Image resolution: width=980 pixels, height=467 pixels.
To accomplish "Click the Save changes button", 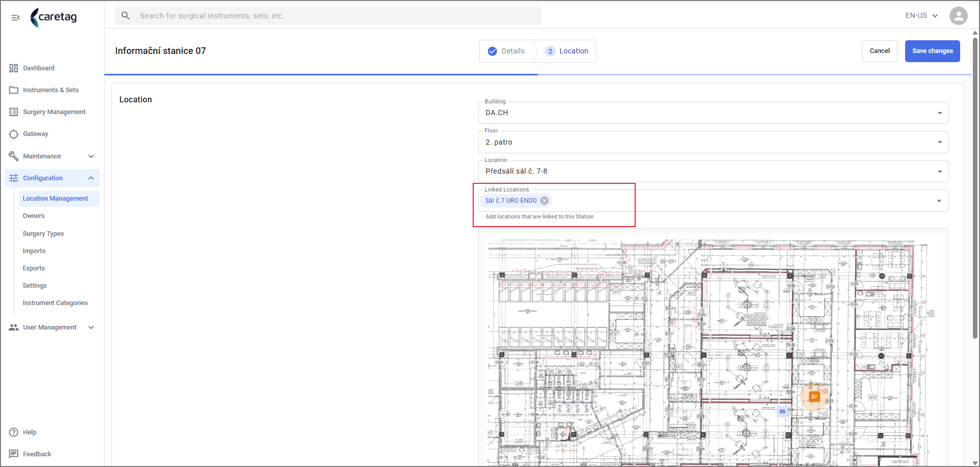I will 932,51.
